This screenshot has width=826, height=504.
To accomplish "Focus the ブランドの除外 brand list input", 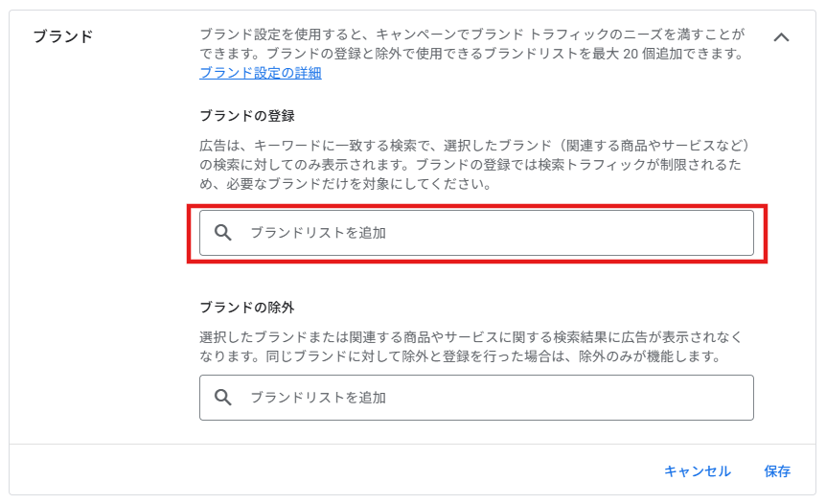I will pos(476,398).
